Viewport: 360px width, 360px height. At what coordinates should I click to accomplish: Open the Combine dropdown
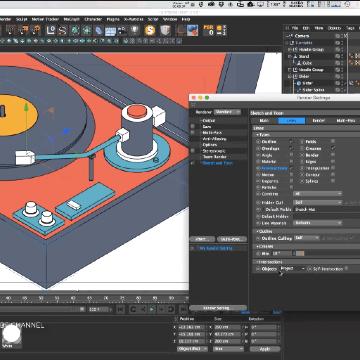pyautogui.click(x=318, y=194)
